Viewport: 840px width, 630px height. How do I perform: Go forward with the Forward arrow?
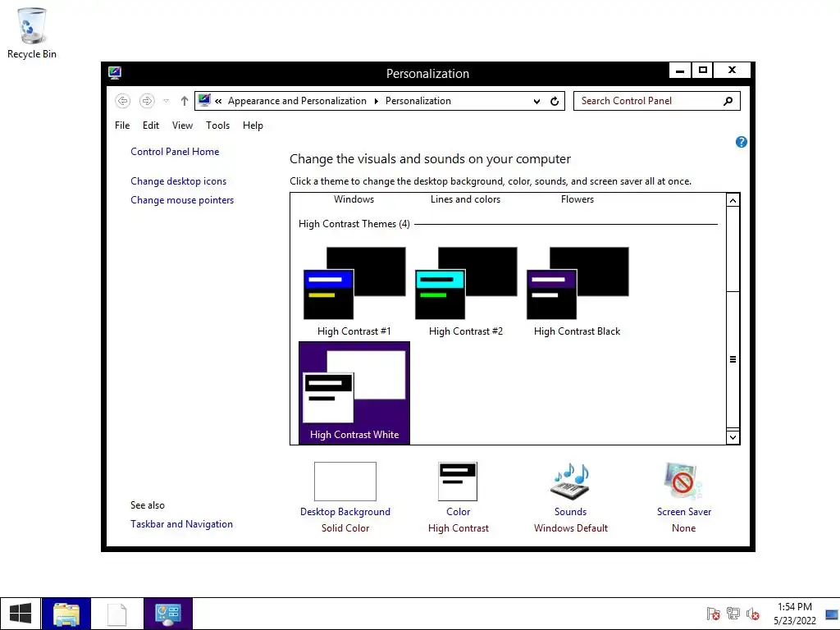click(146, 101)
